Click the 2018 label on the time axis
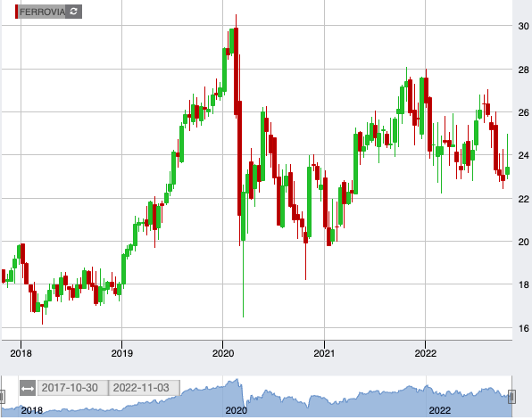The width and height of the screenshot is (532, 420). coord(21,353)
